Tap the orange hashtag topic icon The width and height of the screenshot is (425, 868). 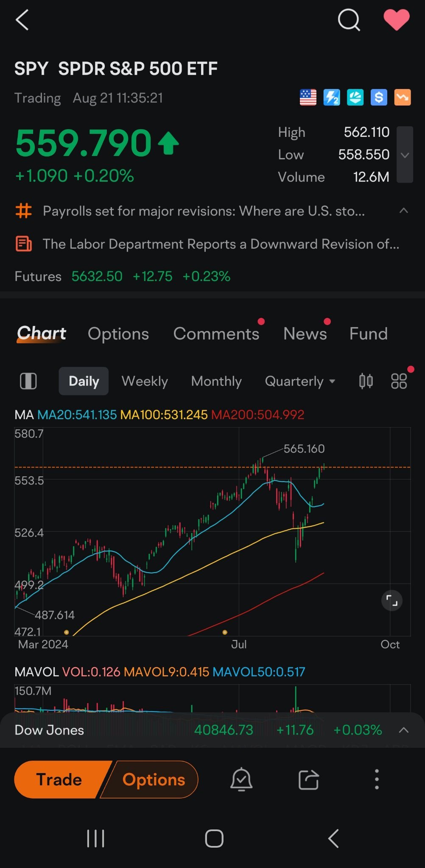tap(23, 211)
